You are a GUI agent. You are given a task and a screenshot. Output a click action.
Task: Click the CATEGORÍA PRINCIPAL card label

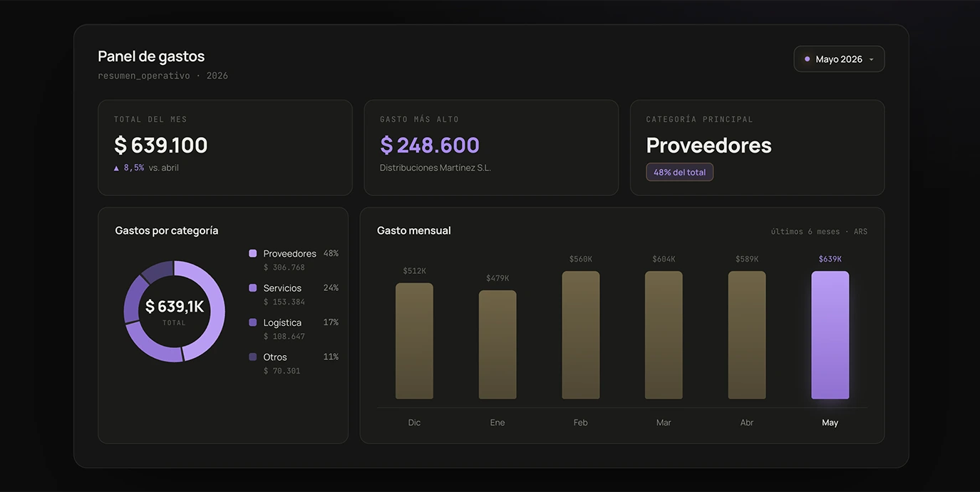tap(700, 119)
